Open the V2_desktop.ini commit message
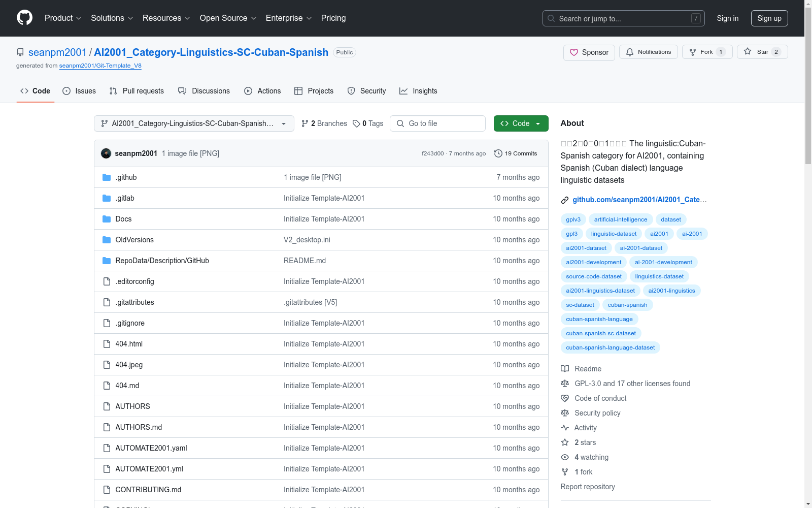The image size is (812, 508). [x=307, y=240]
